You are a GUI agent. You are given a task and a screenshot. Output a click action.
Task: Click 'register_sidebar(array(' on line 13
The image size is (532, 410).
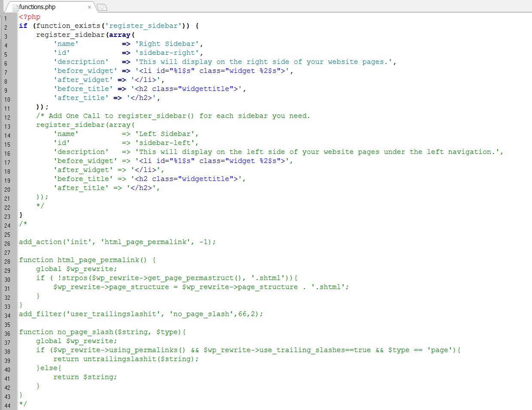85,125
